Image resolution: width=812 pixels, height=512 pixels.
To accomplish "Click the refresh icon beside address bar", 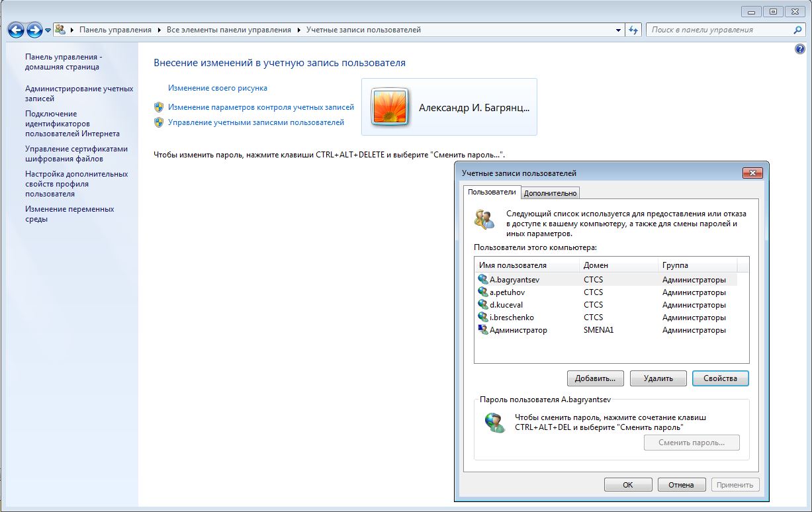I will point(633,30).
